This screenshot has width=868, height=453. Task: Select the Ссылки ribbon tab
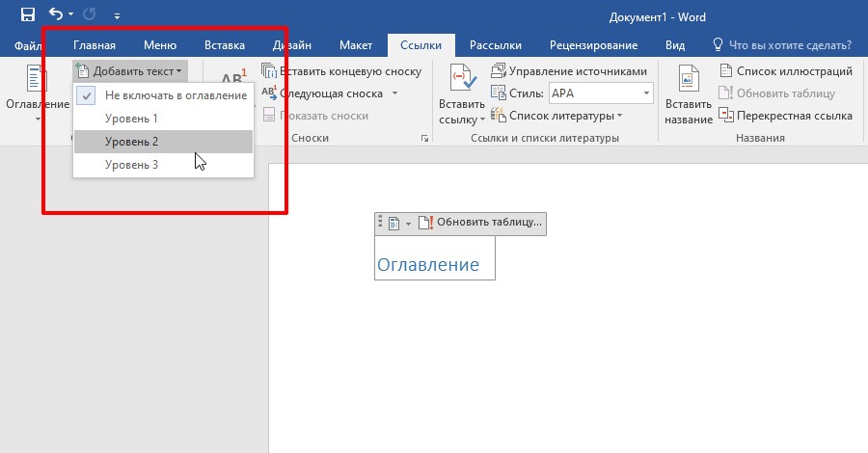(x=420, y=45)
